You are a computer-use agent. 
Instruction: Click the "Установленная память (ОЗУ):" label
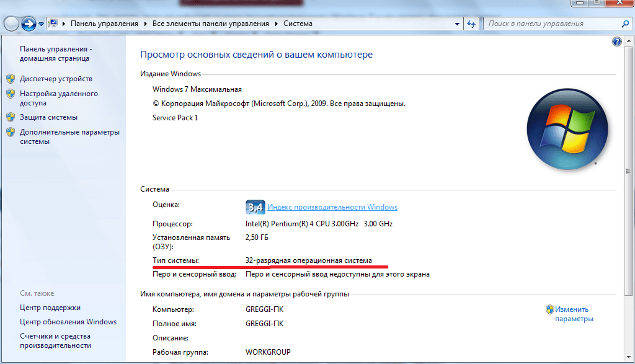pos(191,242)
